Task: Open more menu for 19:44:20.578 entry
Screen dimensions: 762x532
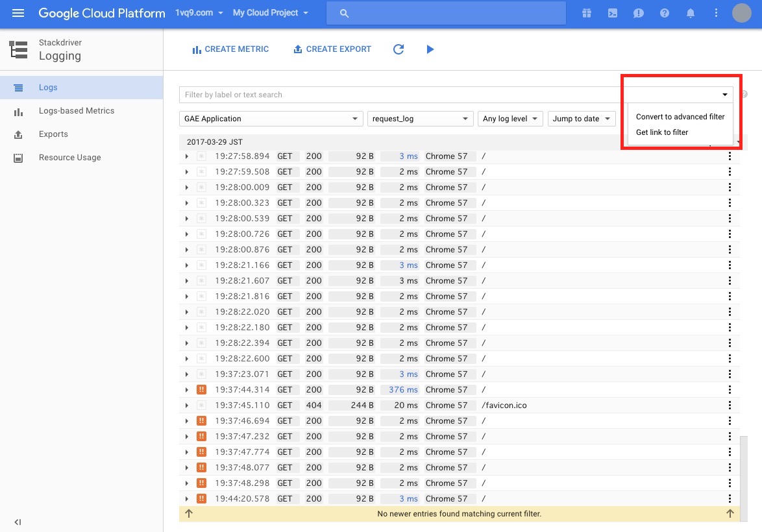Action: point(730,498)
